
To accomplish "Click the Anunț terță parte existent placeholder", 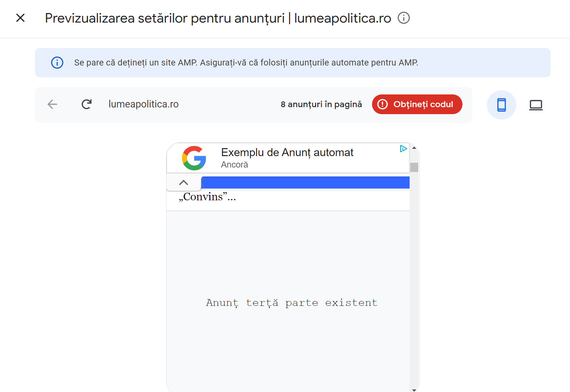I will (x=292, y=303).
